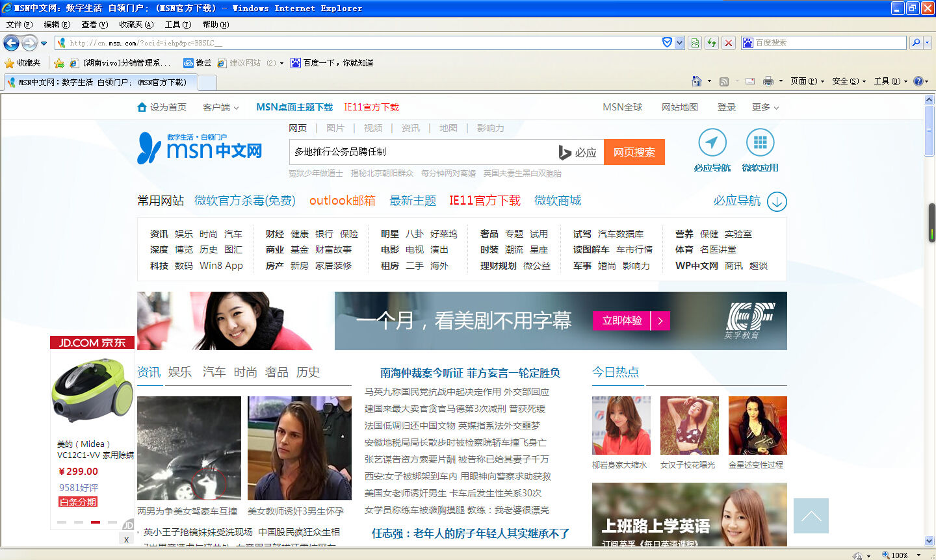Open the 工具(O) command bar menu
This screenshot has height=560, width=936.
click(890, 81)
